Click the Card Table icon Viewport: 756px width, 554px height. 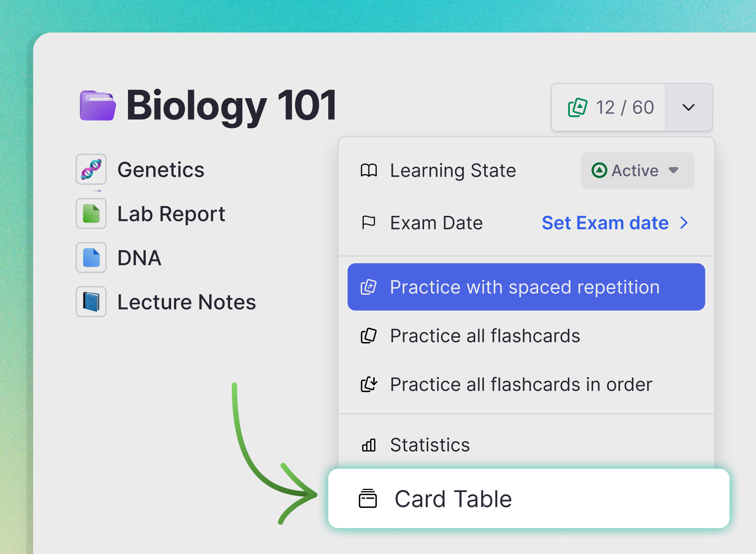click(368, 498)
